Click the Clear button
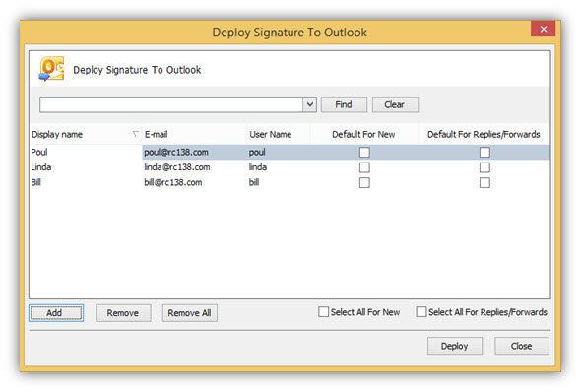Screen dimensions: 581x392 (x=395, y=104)
